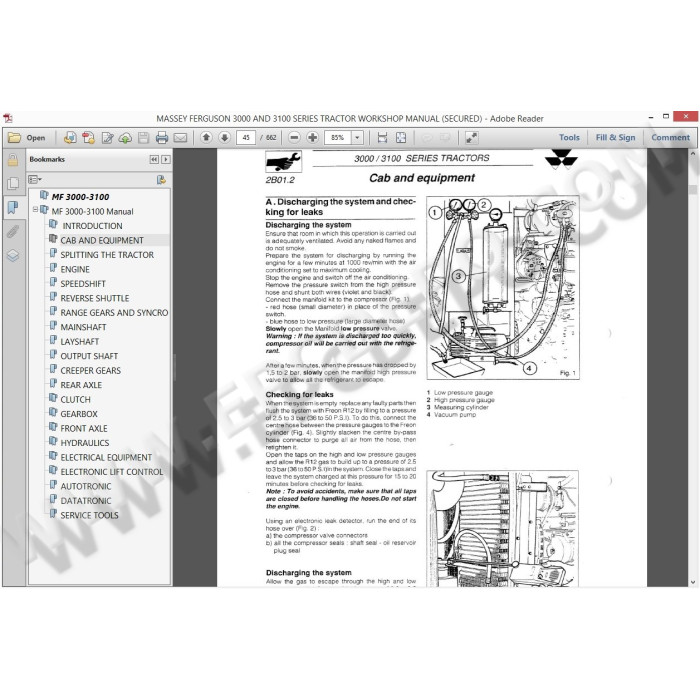Open the DATATRONIC bookmark
700x700 pixels.
(x=86, y=501)
